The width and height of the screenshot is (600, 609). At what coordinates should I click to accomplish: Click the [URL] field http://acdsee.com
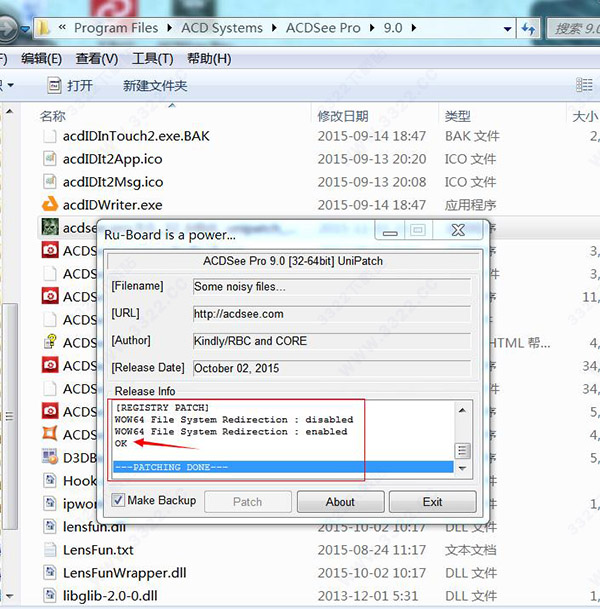332,314
